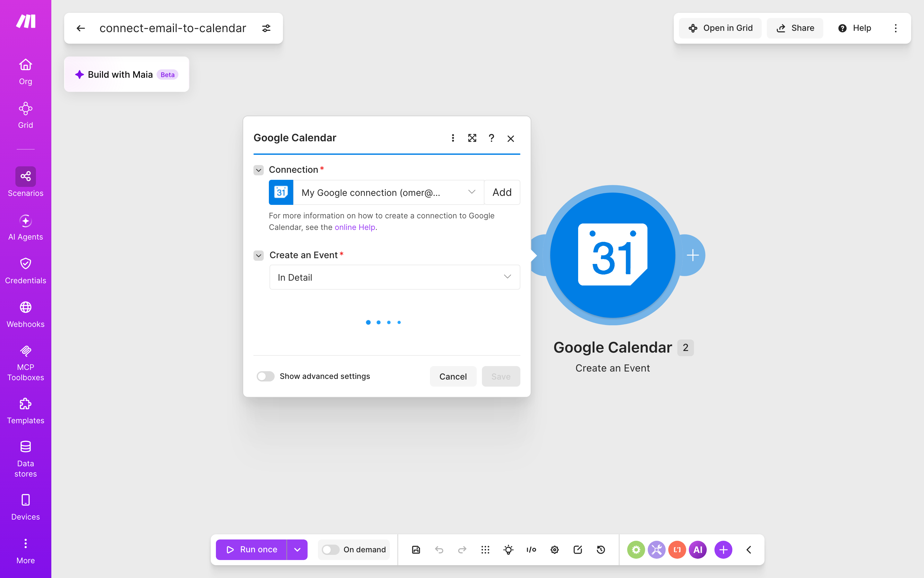The image size is (924, 578).
Task: Click the Save button in dialog
Action: click(x=501, y=377)
